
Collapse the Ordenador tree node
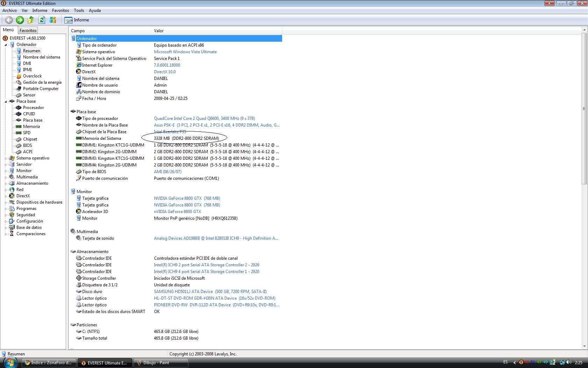tap(6, 45)
